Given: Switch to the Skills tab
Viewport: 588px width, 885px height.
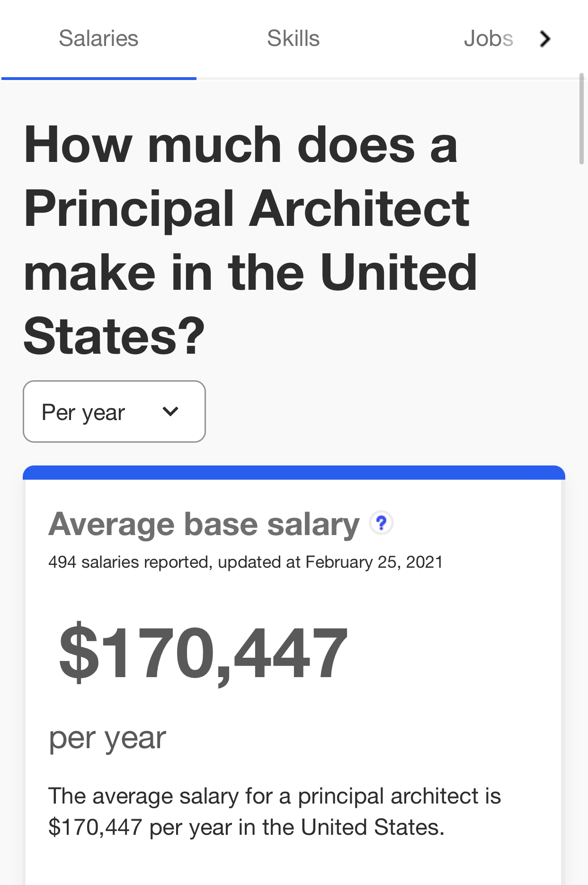Looking at the screenshot, I should pos(293,38).
